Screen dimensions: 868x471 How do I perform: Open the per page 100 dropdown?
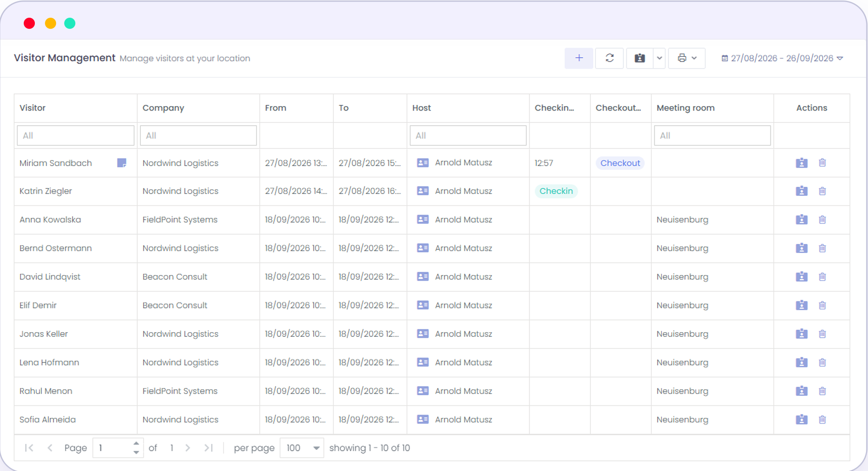click(302, 448)
